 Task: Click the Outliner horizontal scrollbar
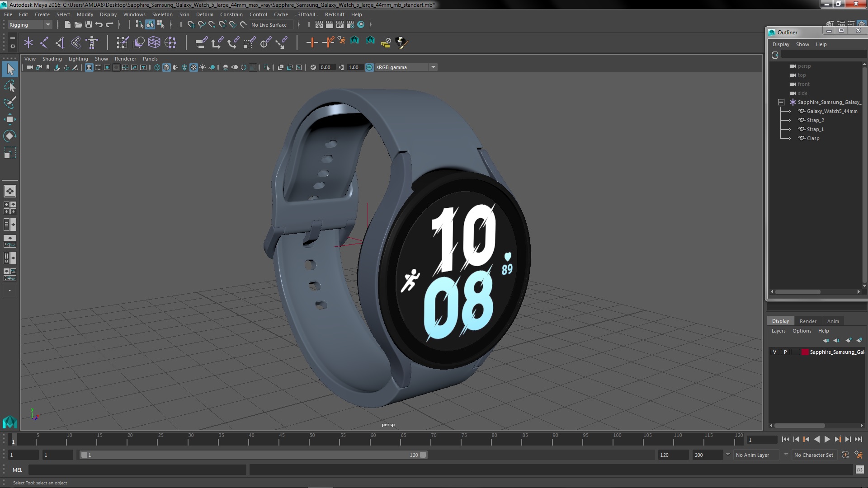[x=797, y=292]
